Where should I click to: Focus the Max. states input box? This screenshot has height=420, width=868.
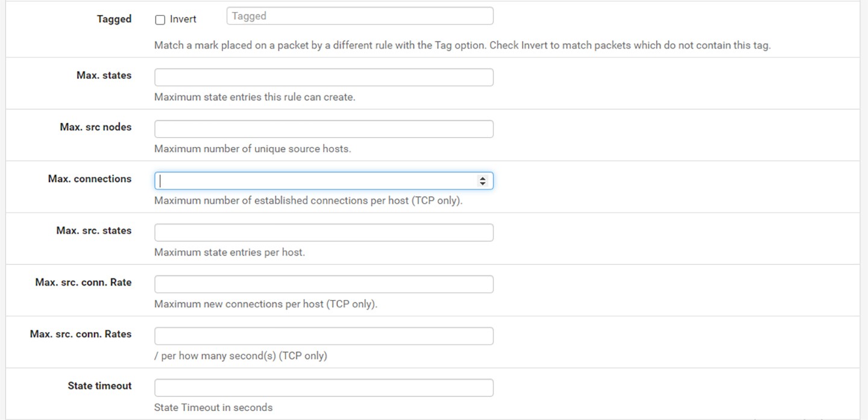[324, 77]
